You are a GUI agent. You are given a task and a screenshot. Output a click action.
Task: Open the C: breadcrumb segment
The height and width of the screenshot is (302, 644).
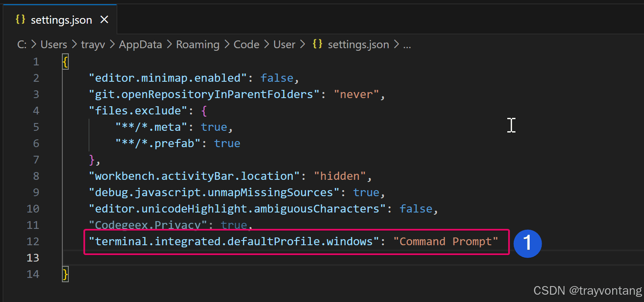[x=21, y=45]
